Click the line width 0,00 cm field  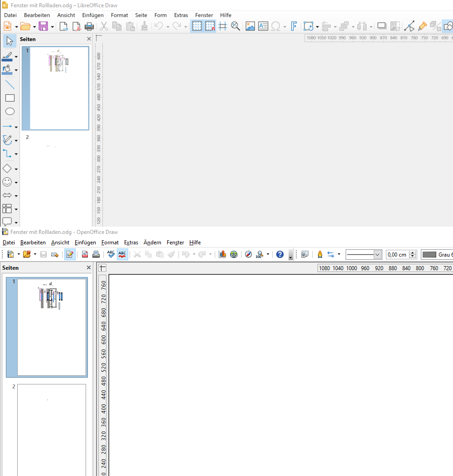397,255
